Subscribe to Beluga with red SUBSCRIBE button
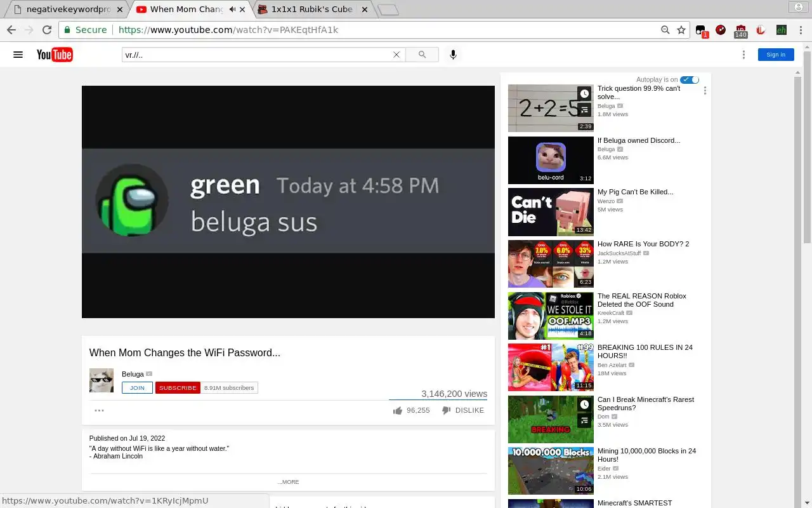This screenshot has height=508, width=812. point(178,387)
